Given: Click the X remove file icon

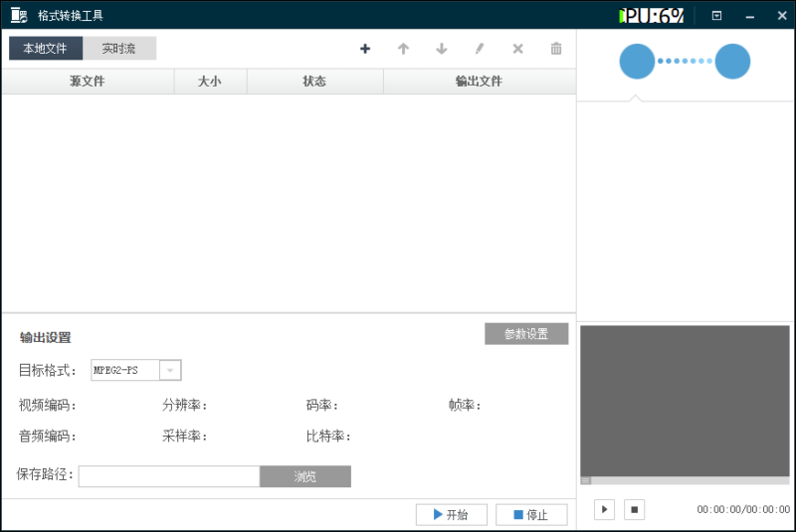Looking at the screenshot, I should tap(517, 49).
